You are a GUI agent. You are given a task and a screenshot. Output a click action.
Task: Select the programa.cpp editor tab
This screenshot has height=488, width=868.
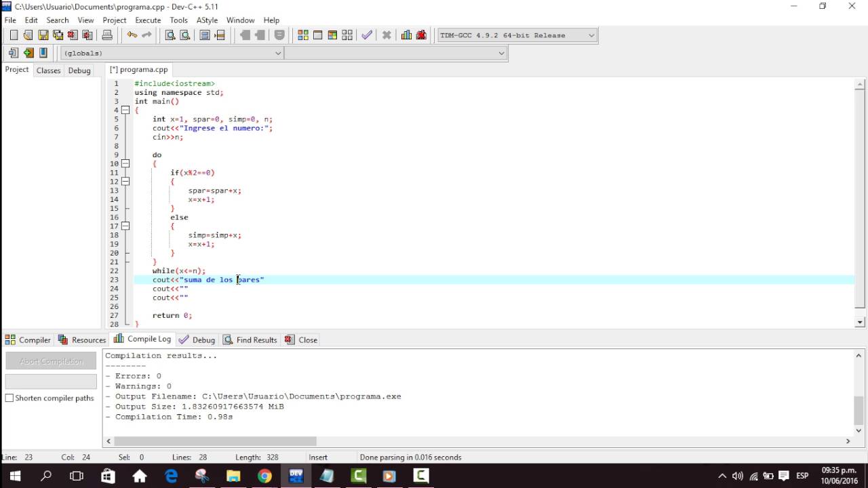tap(139, 69)
